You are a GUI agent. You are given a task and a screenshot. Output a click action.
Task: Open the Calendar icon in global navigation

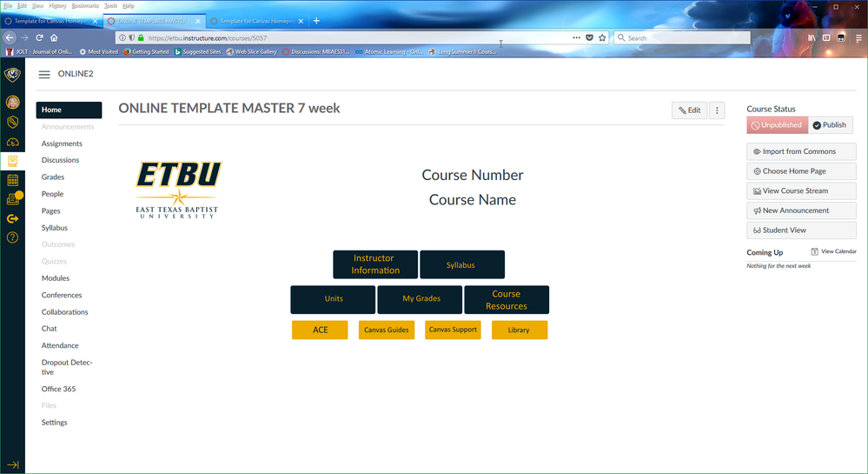pyautogui.click(x=13, y=180)
